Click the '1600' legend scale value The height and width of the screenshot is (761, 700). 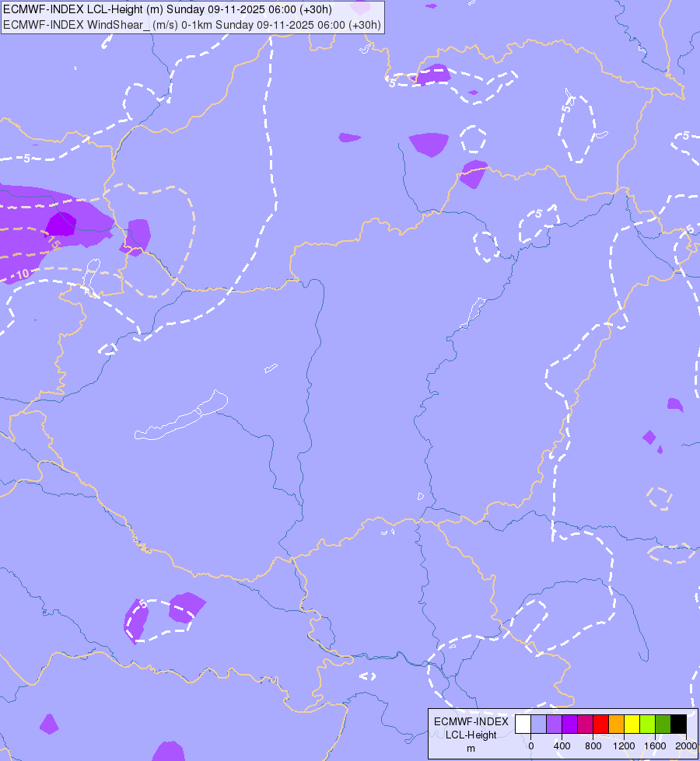(656, 746)
